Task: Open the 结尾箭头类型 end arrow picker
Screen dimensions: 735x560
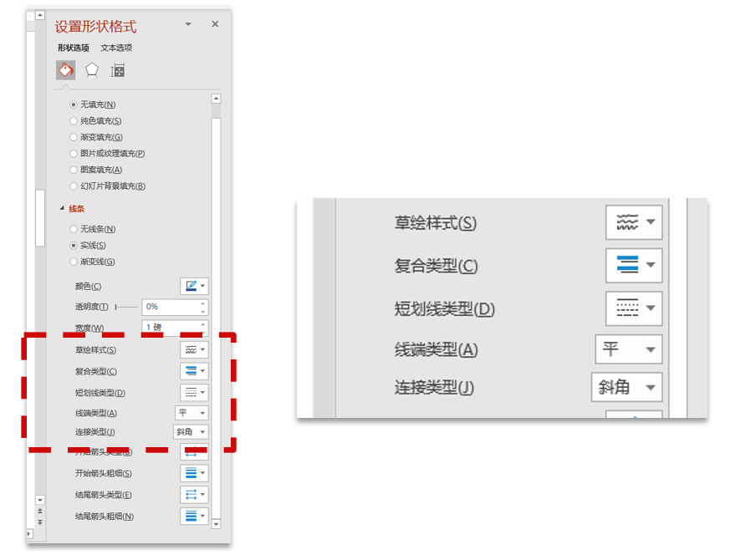Action: [194, 494]
